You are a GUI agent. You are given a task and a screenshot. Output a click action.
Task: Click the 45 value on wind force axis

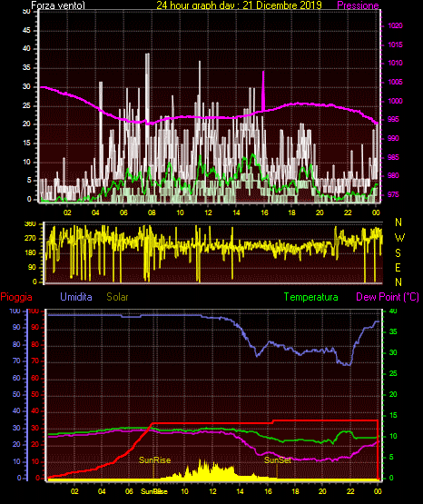coord(26,31)
